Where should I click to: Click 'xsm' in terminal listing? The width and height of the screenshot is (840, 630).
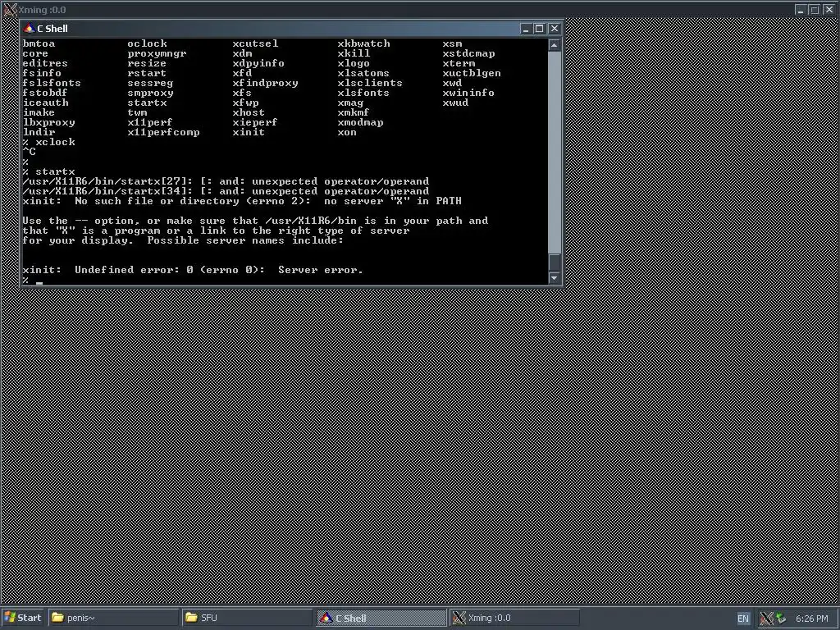point(452,43)
